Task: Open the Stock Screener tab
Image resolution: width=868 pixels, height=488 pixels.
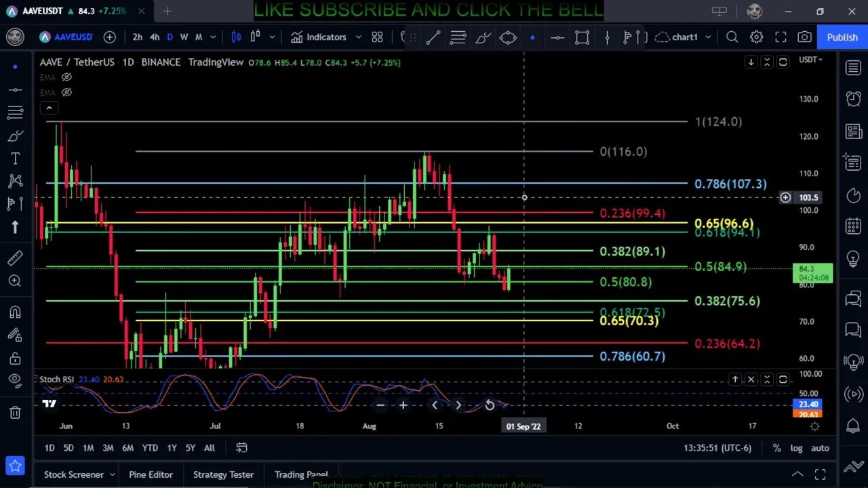Action: tap(74, 474)
